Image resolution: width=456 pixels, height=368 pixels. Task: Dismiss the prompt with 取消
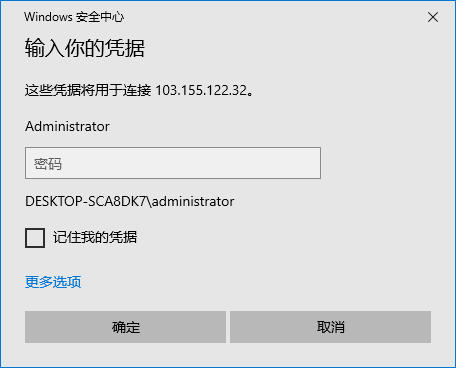(330, 327)
